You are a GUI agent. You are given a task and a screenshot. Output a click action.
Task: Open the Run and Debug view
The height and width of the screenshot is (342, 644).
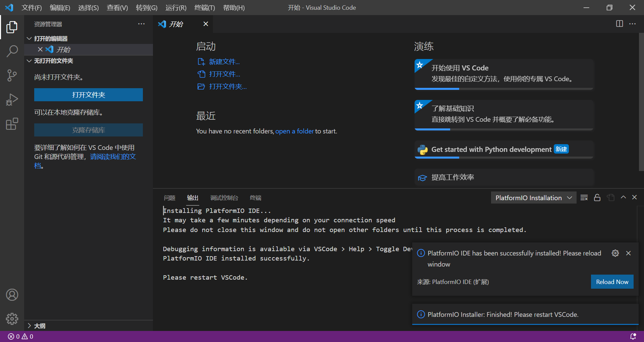pos(12,100)
